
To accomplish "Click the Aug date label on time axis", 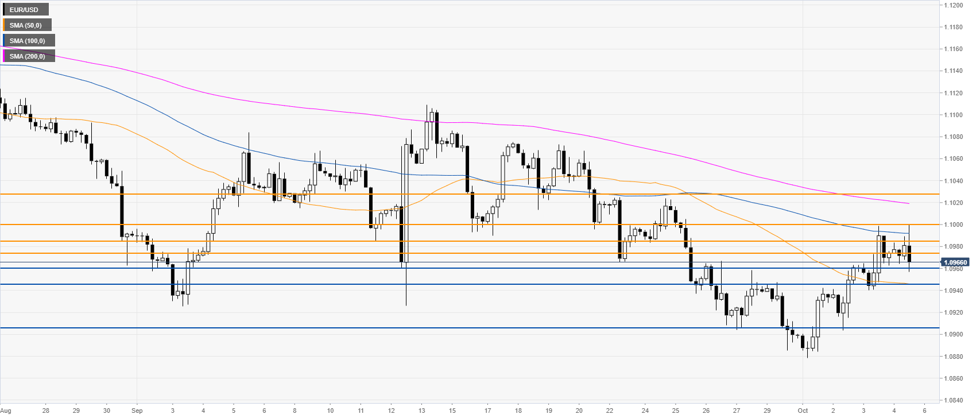I will tap(6, 411).
